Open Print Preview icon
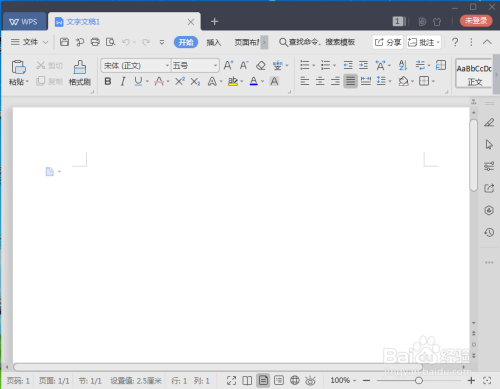The image size is (500, 389). tap(110, 42)
